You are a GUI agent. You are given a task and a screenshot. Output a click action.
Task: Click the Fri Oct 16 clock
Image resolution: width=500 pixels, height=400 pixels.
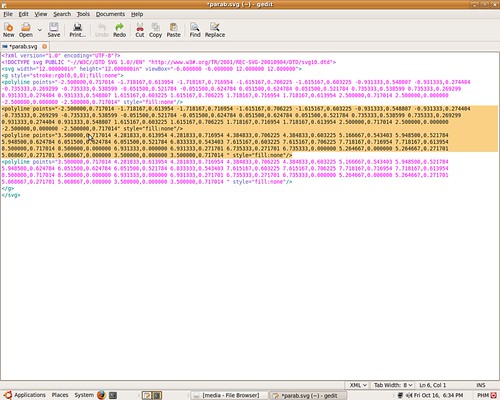[x=439, y=395]
